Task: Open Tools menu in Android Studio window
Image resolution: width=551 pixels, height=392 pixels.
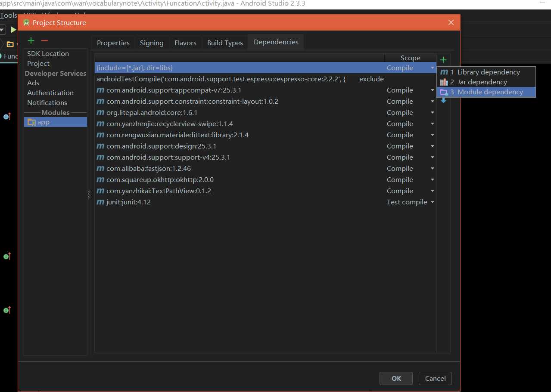Action: (8, 15)
